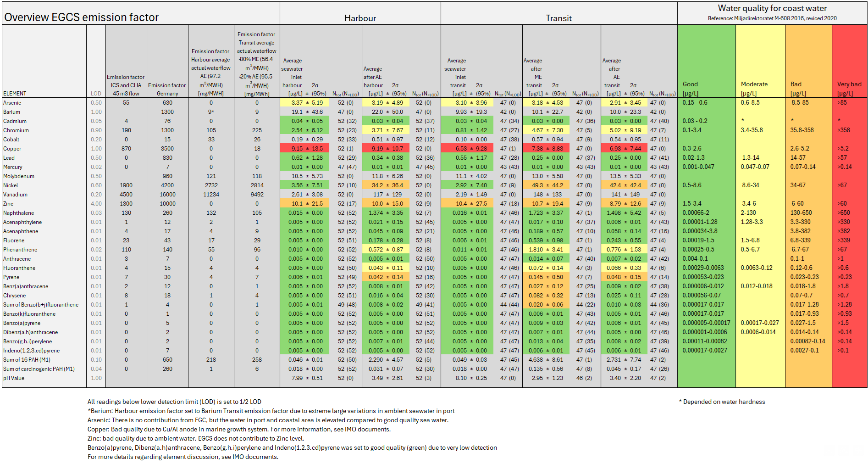Click the 'Overview EGCS emission factor' title

[81, 17]
